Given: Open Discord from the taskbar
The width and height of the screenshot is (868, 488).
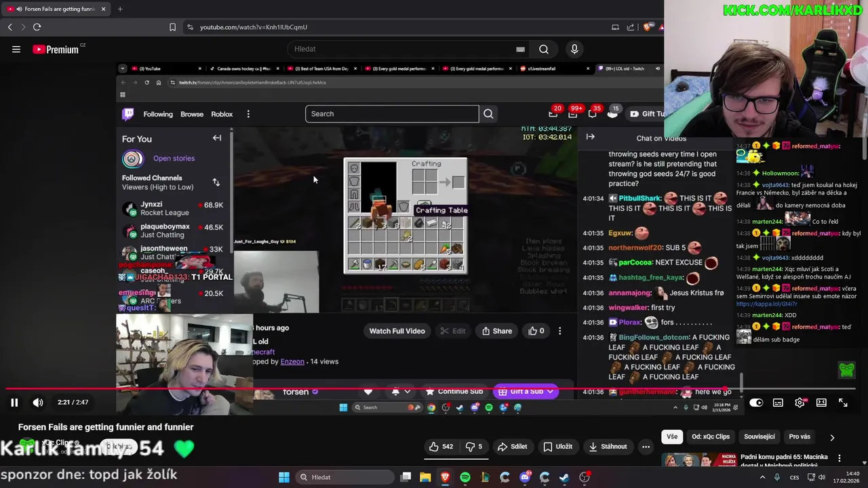Looking at the screenshot, I should (x=525, y=477).
